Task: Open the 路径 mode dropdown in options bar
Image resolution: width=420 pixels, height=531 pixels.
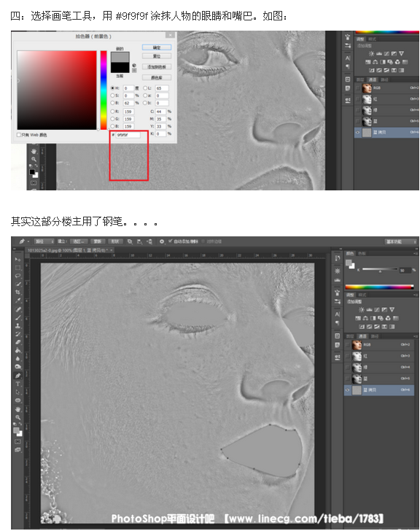Action: click(x=44, y=241)
